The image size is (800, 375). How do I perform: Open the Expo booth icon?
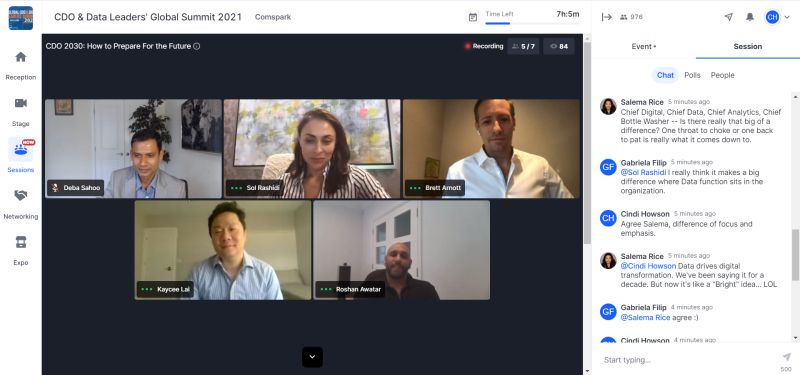pos(20,242)
